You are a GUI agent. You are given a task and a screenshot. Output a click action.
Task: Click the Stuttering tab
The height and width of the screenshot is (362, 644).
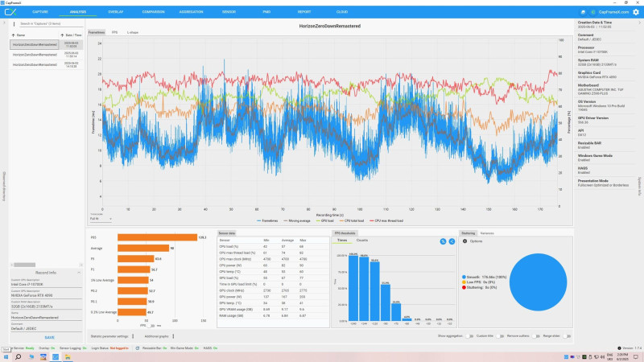tap(469, 233)
